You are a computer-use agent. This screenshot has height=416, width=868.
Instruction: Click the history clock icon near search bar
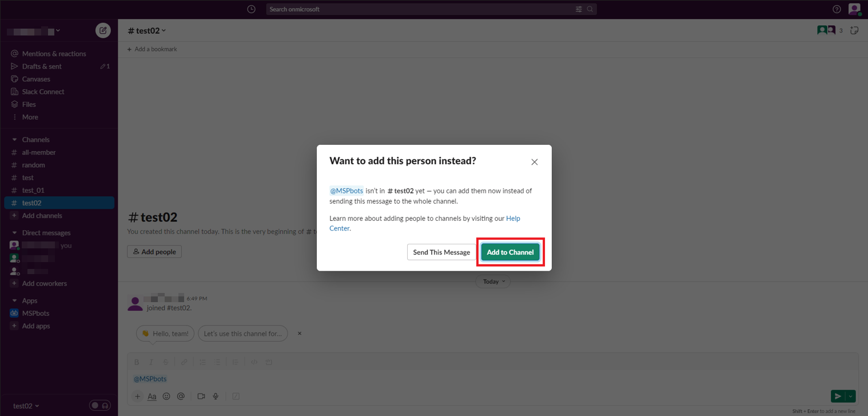click(251, 9)
